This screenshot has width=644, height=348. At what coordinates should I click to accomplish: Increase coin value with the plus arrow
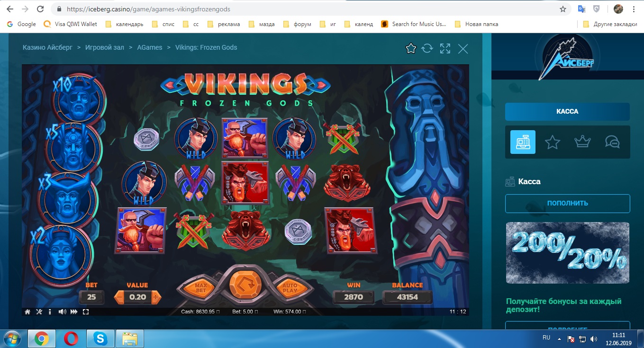157,297
